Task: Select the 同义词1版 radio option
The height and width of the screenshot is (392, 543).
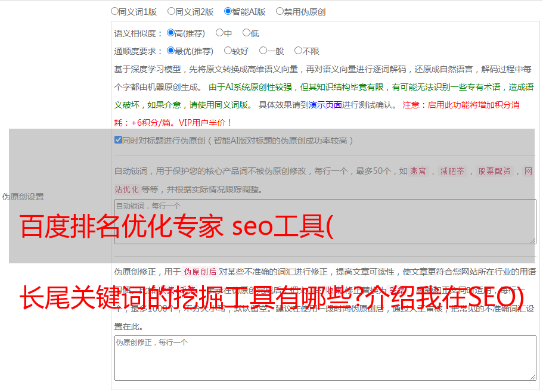Action: pyautogui.click(x=114, y=11)
